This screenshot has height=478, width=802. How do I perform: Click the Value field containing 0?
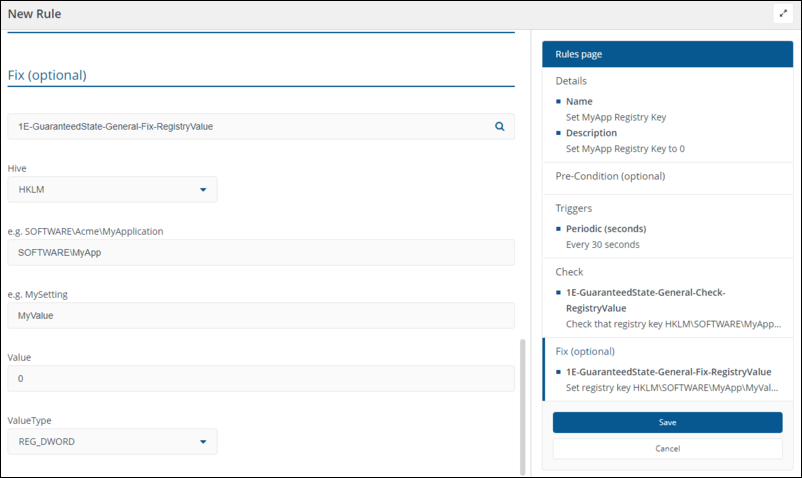point(260,378)
